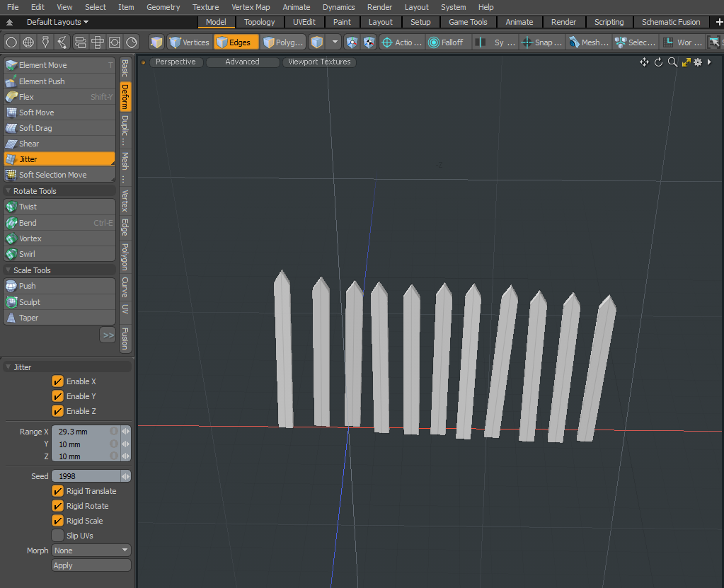This screenshot has height=588, width=724.
Task: Collapse the Rotate Tools section
Action: pyautogui.click(x=8, y=191)
